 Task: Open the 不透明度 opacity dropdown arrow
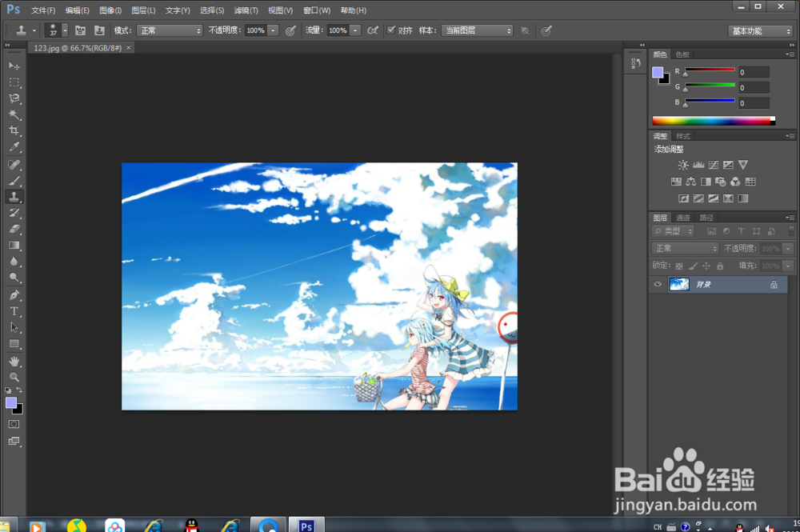[x=274, y=30]
